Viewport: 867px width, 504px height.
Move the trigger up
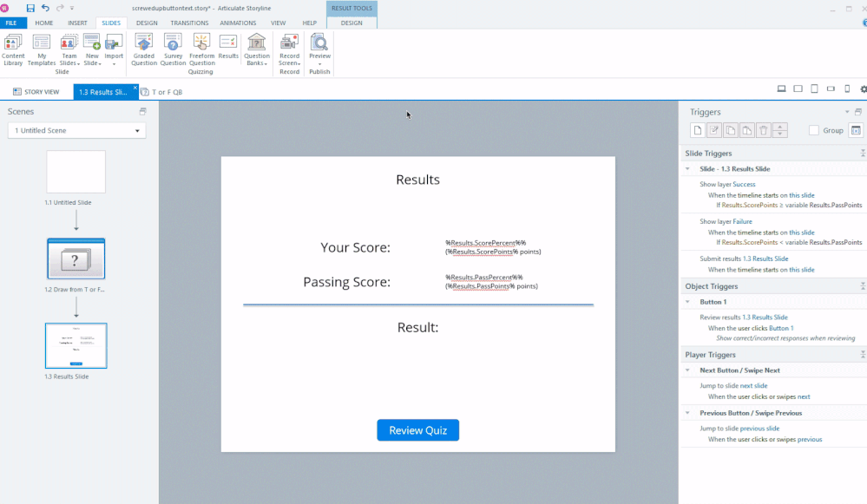(x=780, y=128)
